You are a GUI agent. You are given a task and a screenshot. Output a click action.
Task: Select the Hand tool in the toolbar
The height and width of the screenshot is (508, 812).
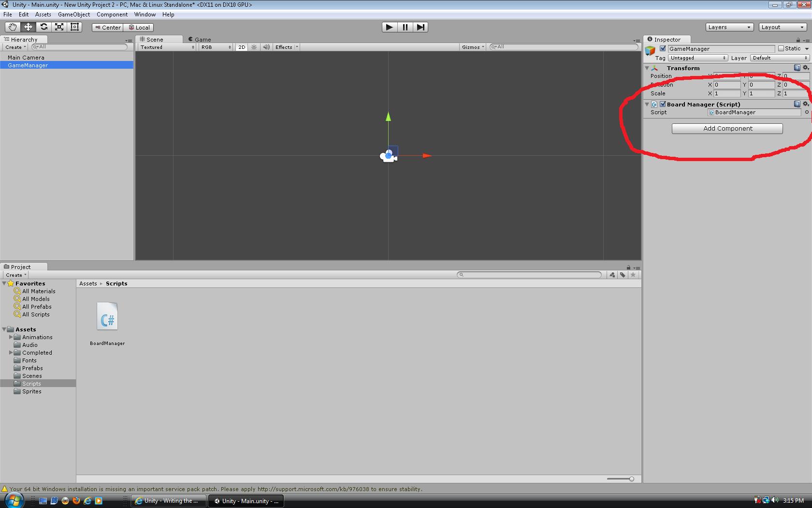click(12, 27)
